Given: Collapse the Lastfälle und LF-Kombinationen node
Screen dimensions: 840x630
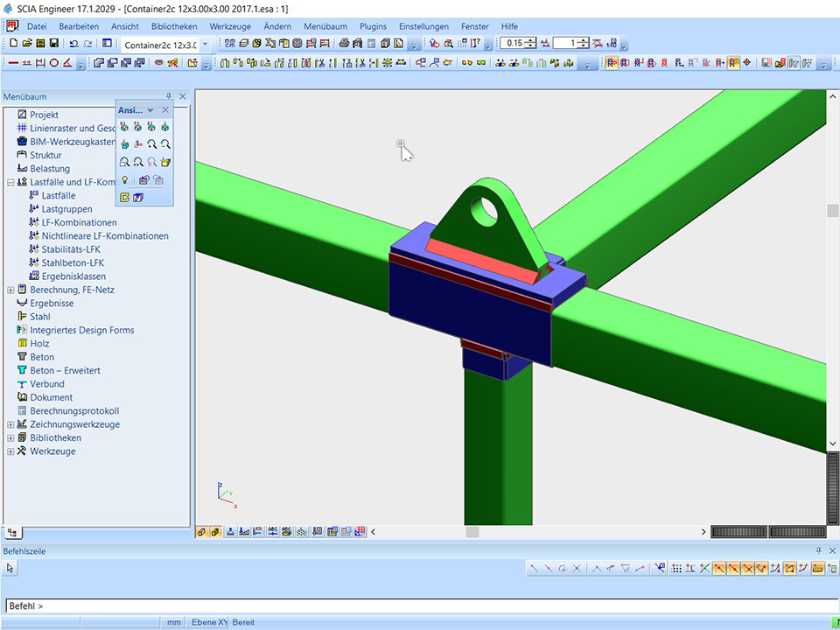Looking at the screenshot, I should tap(10, 182).
